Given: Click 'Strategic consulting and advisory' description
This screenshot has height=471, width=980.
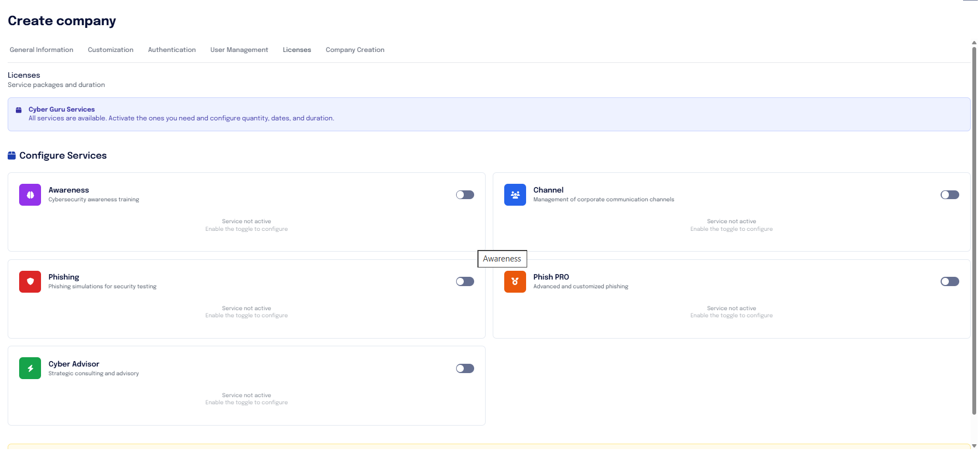Looking at the screenshot, I should click(94, 374).
